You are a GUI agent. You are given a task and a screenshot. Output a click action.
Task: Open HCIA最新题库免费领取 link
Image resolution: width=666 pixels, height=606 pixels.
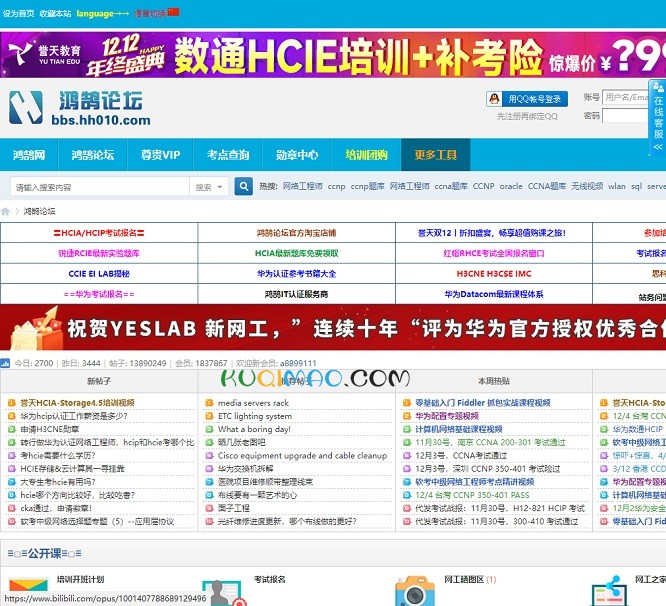(x=296, y=253)
